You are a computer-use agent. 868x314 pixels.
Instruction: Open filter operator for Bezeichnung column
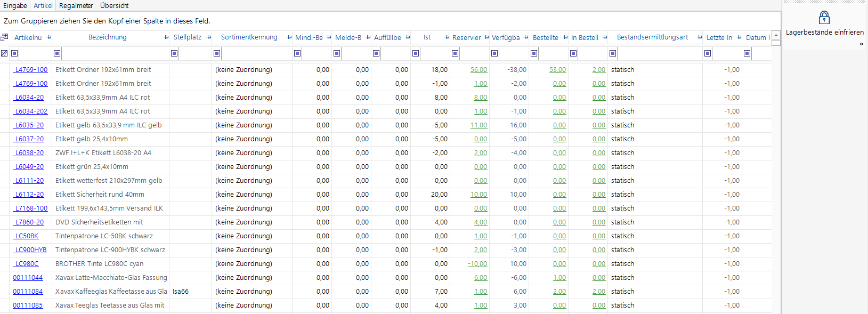coord(57,53)
